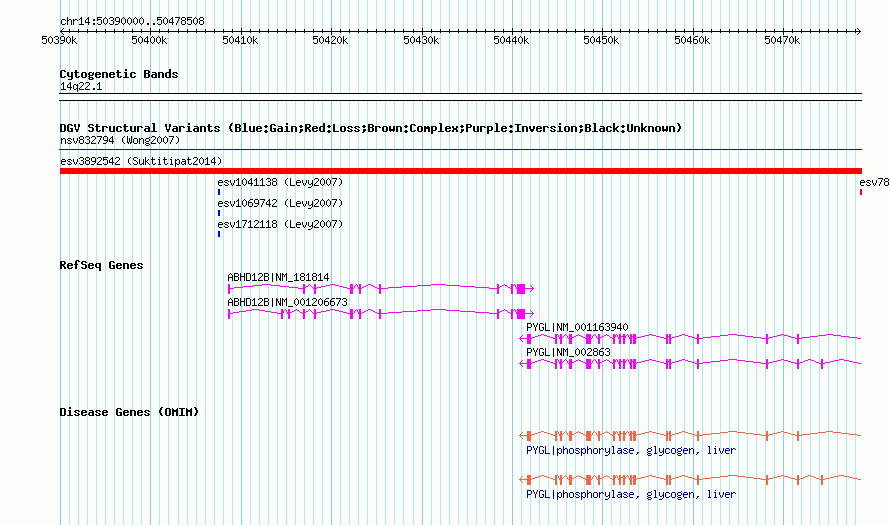Screen dimensions: 890x525
Task: Click blue marker under esv1069742
Action: [x=219, y=213]
